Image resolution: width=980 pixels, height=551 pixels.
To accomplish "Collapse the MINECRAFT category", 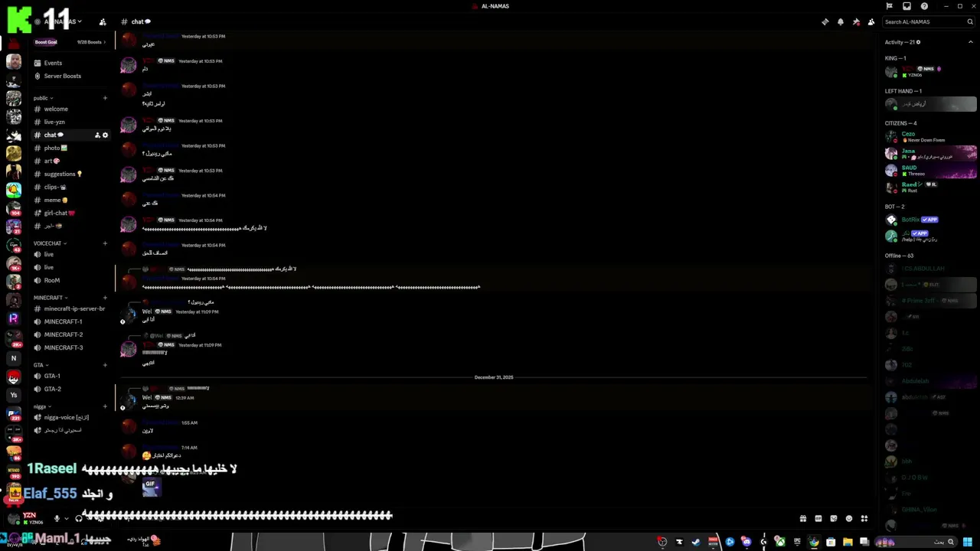I will click(x=51, y=298).
